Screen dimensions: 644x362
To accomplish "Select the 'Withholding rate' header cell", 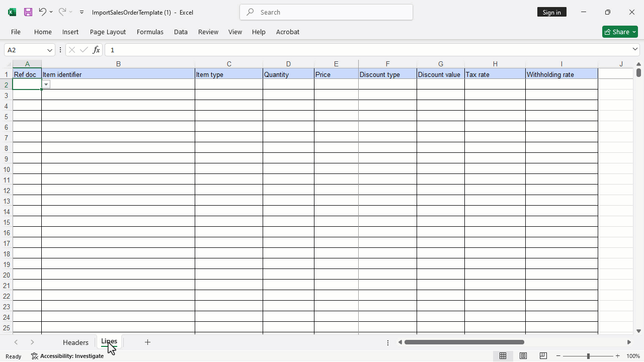I will coord(561,74).
